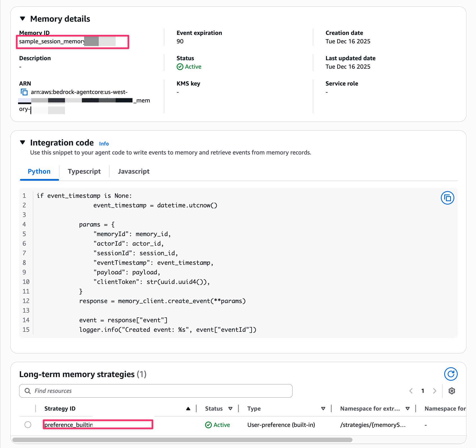Go to next page of strategies
Viewport: 476px width, 448px height.
coord(435,391)
